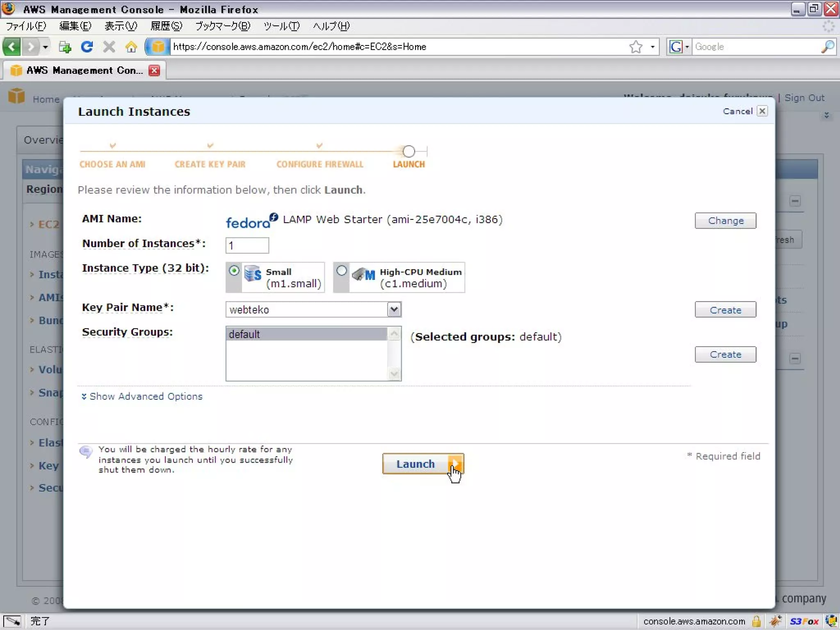Screen dimensions: 840x630
Task: Focus the Google search box
Action: coord(756,47)
